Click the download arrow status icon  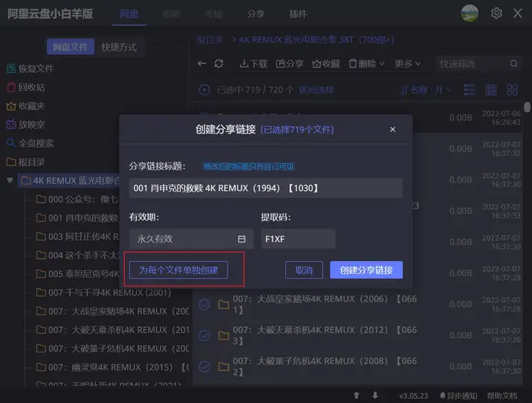coord(375,395)
